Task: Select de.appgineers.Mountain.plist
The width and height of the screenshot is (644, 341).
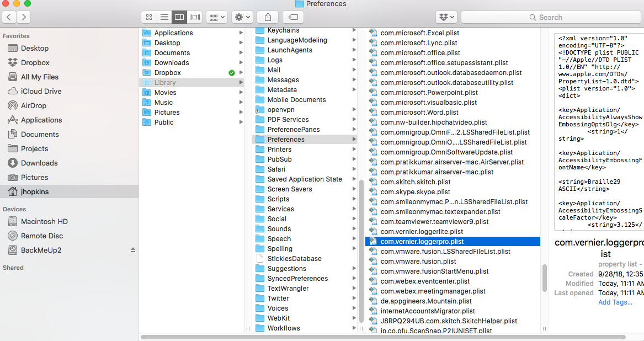Action: point(453,301)
